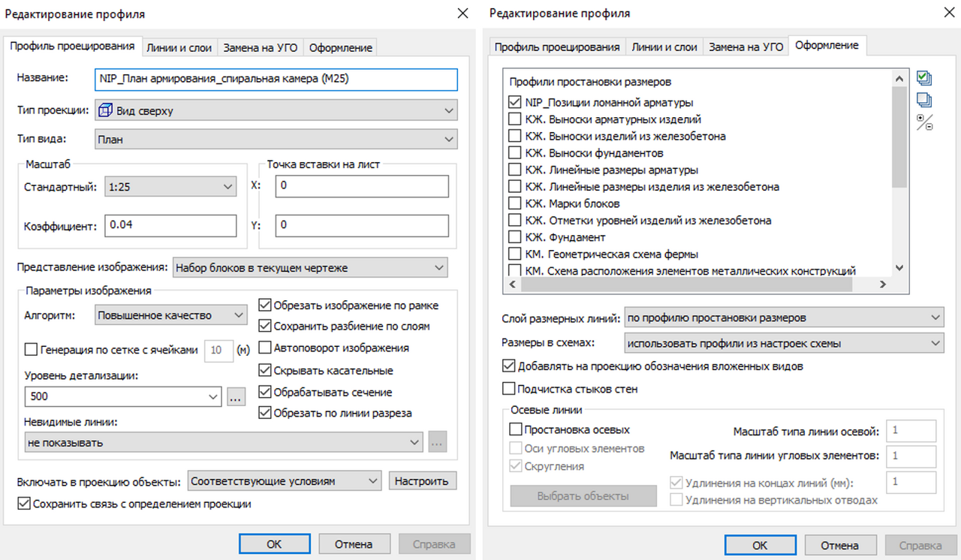This screenshot has width=961, height=560.
Task: Click Отмена in the right dialog
Action: [x=839, y=546]
